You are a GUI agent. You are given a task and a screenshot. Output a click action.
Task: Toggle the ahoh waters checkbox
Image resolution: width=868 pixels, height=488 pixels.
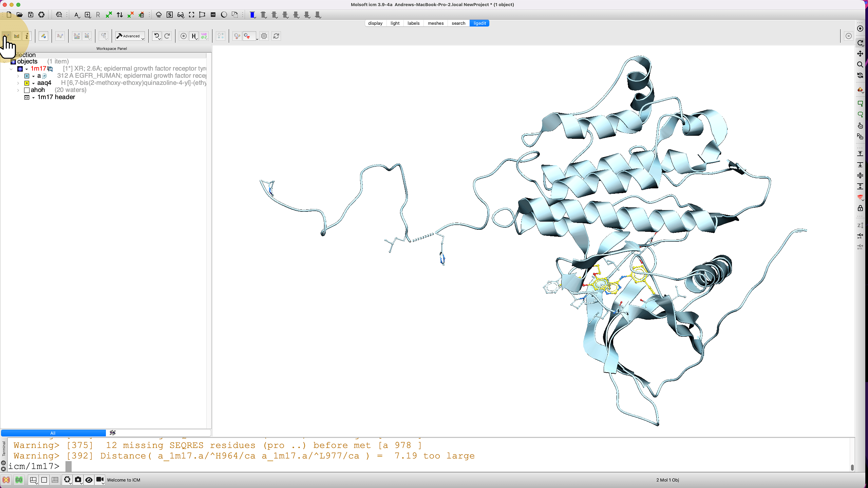27,90
